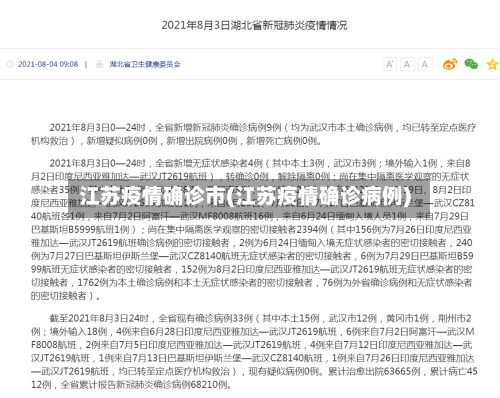Click paragraph mentioning 全省新增无症状感染者4例
This screenshot has width=500, height=398.
pyautogui.click(x=252, y=229)
